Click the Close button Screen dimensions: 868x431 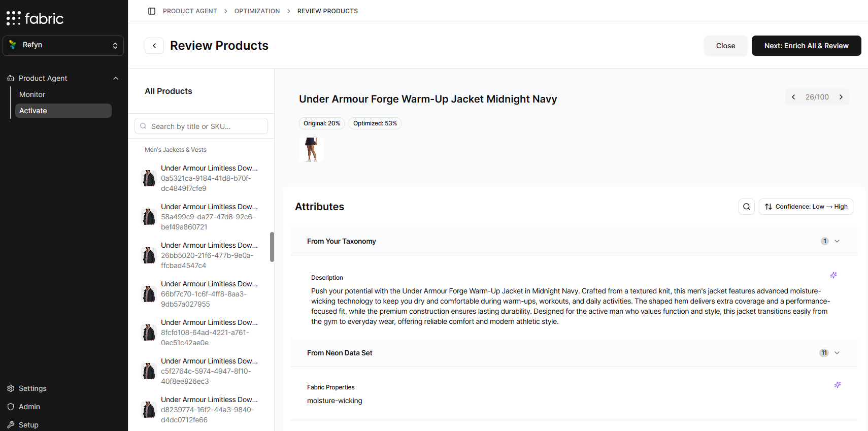pyautogui.click(x=726, y=46)
